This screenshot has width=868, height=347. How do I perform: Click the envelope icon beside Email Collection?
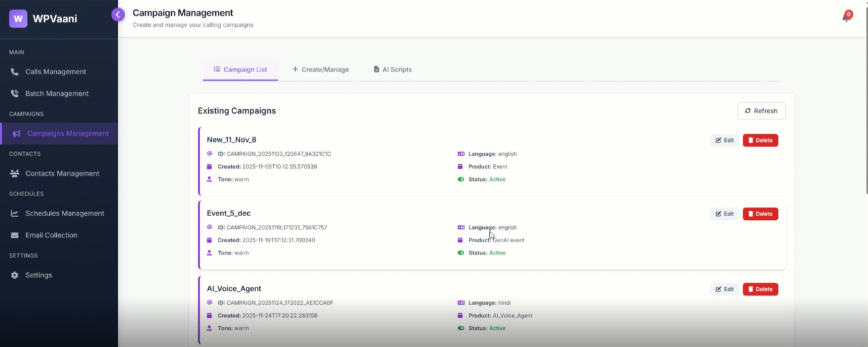[x=15, y=235]
